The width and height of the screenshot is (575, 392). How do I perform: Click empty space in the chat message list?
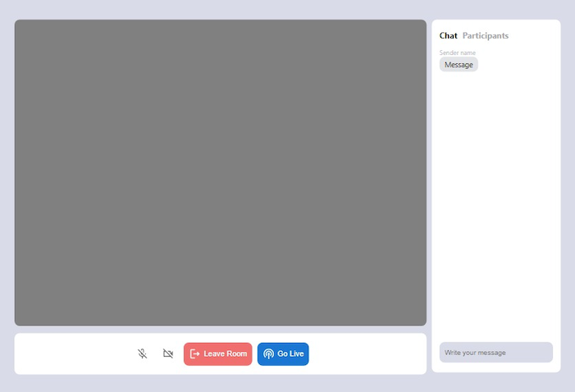495,205
